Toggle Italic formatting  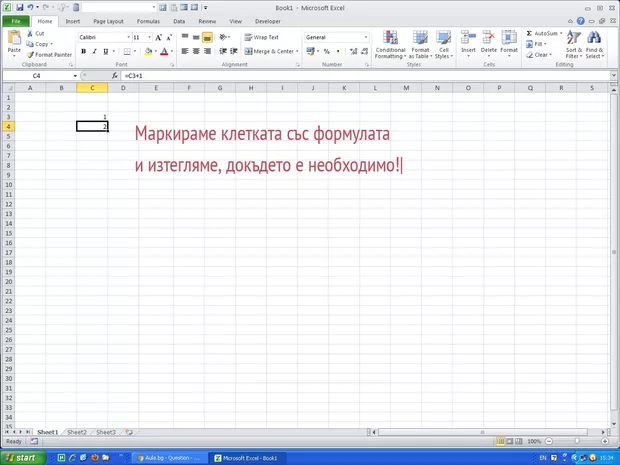point(95,51)
